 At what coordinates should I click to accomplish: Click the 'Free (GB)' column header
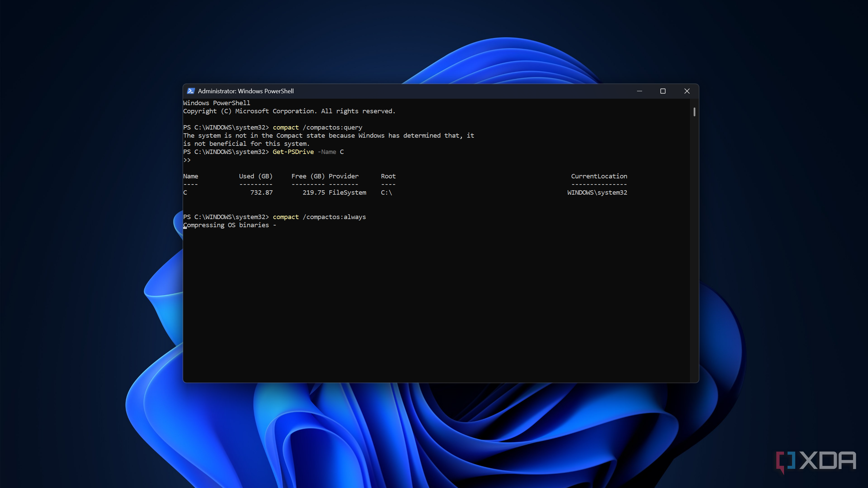(x=308, y=176)
